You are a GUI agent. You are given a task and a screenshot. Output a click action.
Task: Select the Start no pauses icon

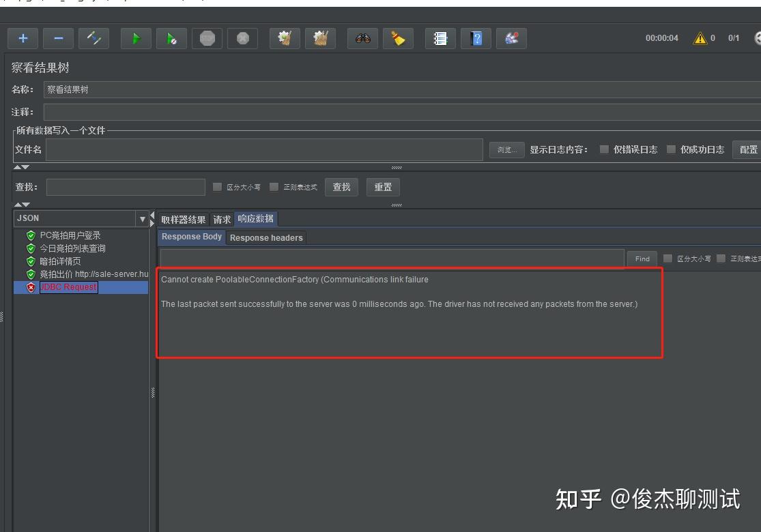171,38
